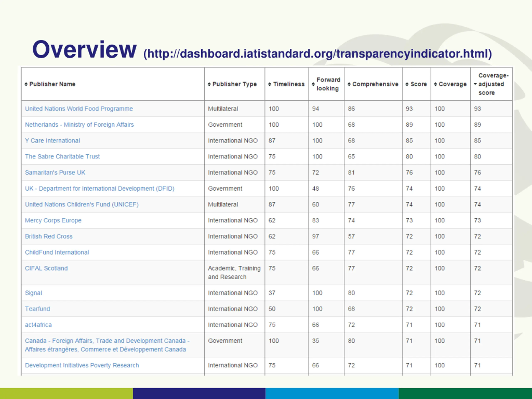Toggle sort on Coverage-adjusted score header
Screen dimensions: 532x399
[x=491, y=84]
